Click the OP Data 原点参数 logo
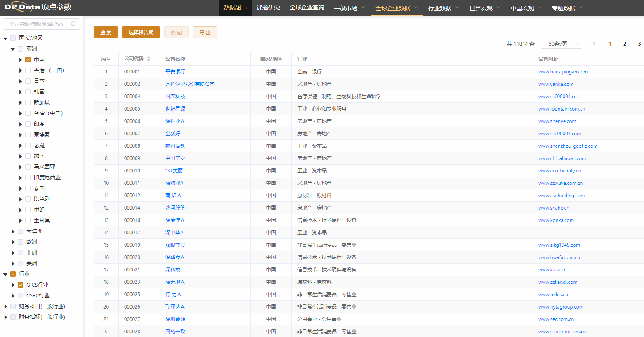 tap(38, 7)
